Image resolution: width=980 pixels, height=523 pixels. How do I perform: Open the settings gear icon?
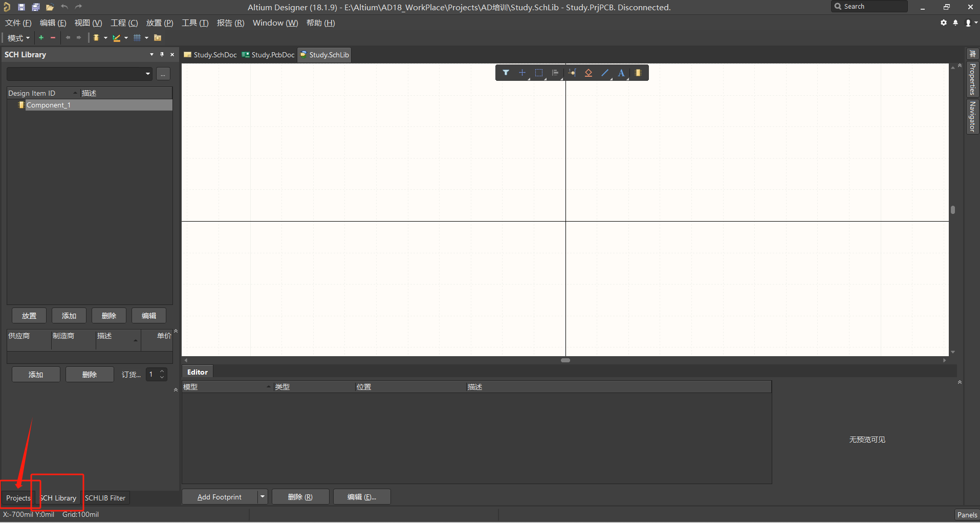coord(944,23)
